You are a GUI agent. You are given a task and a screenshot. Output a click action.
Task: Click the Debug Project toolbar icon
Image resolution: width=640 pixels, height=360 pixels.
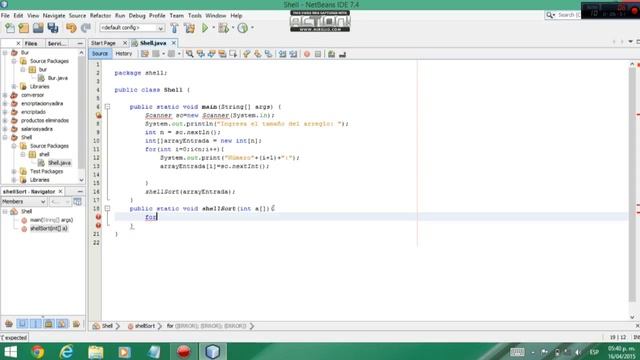[x=223, y=28]
